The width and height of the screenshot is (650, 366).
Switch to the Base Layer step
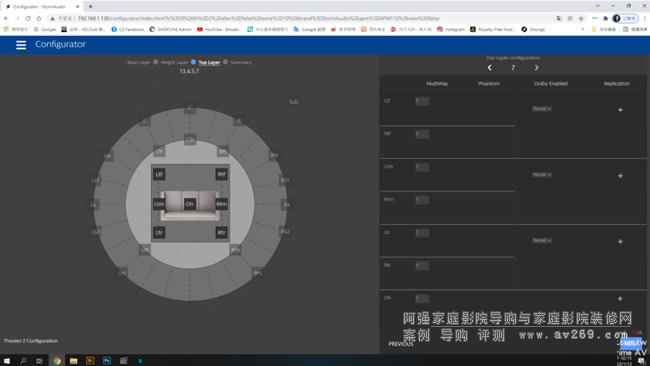point(138,62)
